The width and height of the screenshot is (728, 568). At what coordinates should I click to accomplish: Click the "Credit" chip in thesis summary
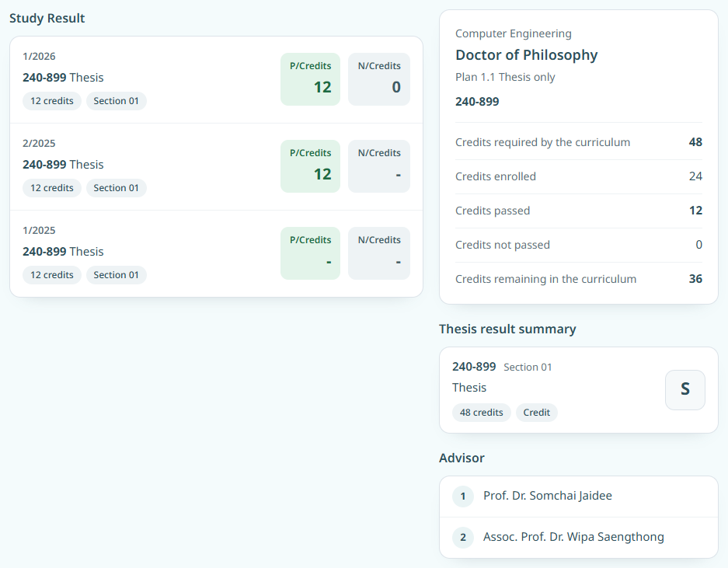536,413
